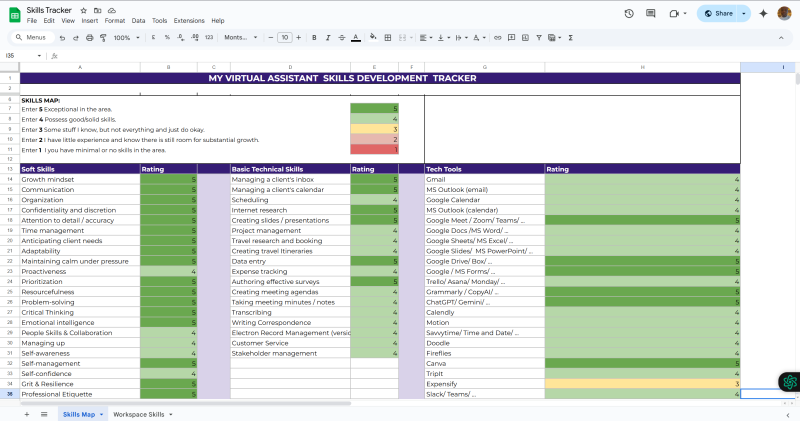Switch to the Workspace Skills sheet tab
Screen dimensions: 800x421
(139, 414)
